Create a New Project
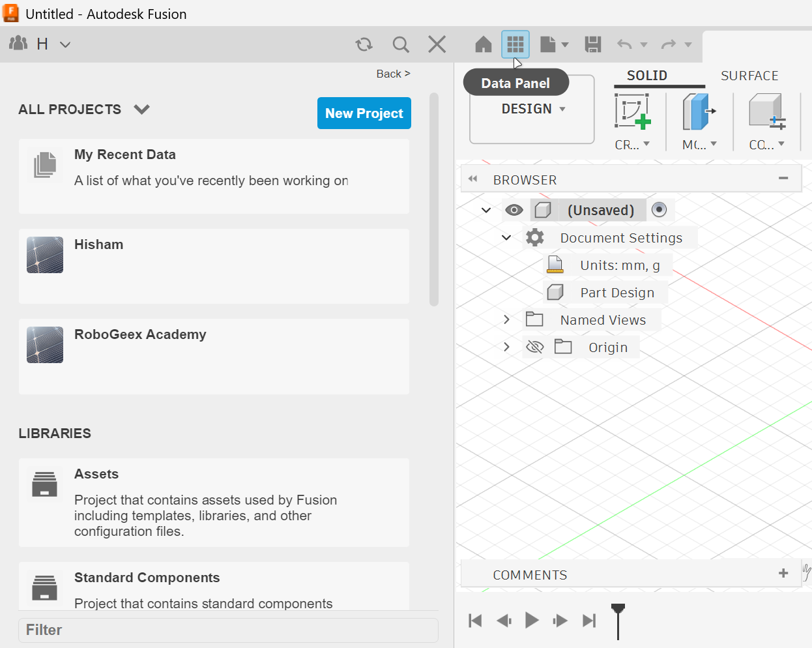The width and height of the screenshot is (812, 648). (x=364, y=113)
